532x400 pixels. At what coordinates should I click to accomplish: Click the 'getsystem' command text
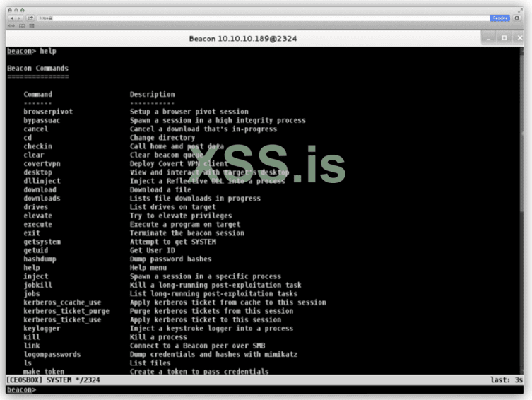coord(42,242)
